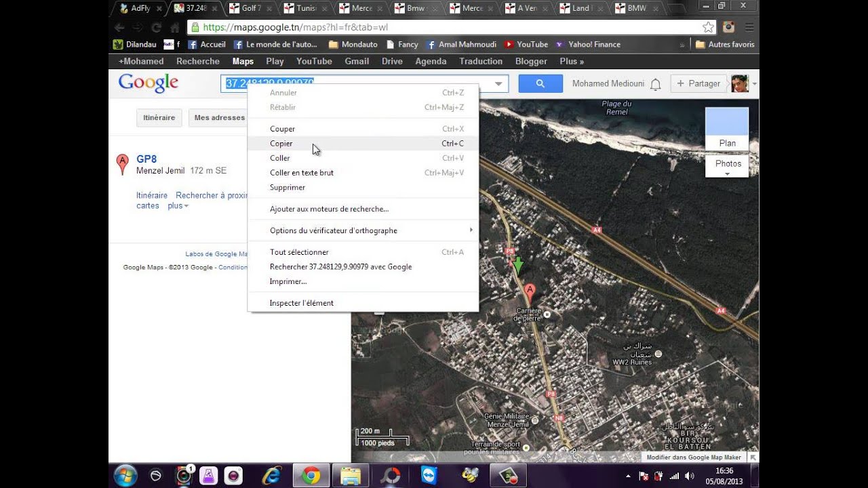868x488 pixels.
Task: Open the Windows Start button
Action: tap(125, 476)
